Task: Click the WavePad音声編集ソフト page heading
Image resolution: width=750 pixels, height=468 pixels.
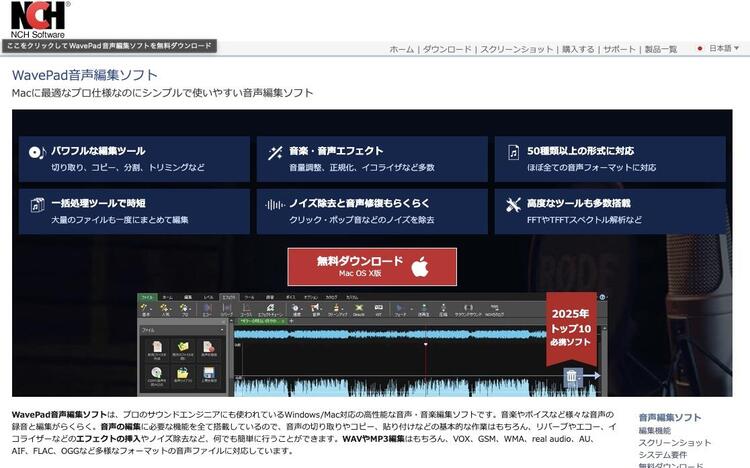Action: point(85,75)
